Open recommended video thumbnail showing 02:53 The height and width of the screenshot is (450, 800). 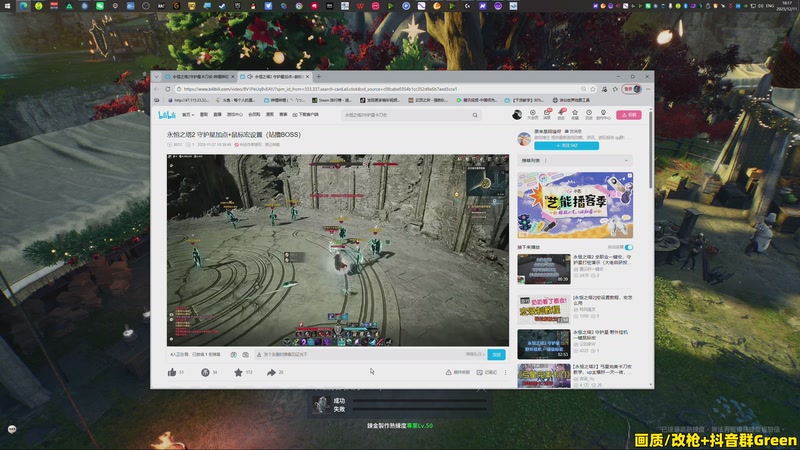tap(544, 344)
